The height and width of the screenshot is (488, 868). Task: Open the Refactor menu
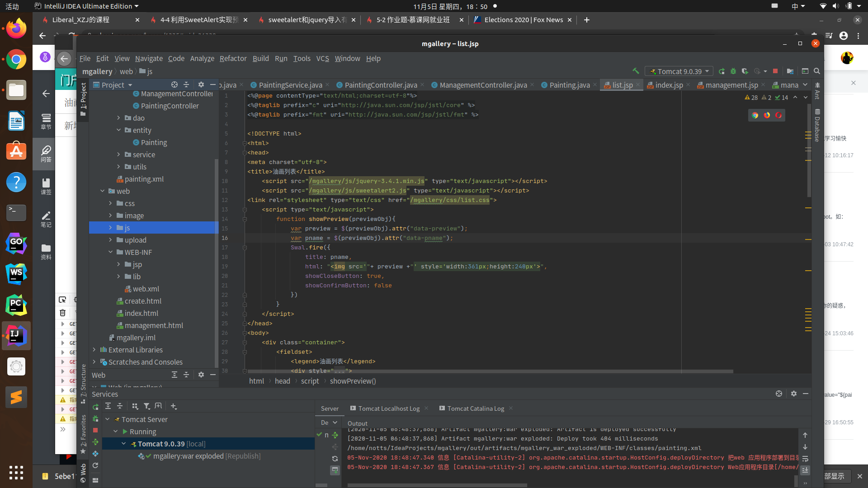pos(233,58)
